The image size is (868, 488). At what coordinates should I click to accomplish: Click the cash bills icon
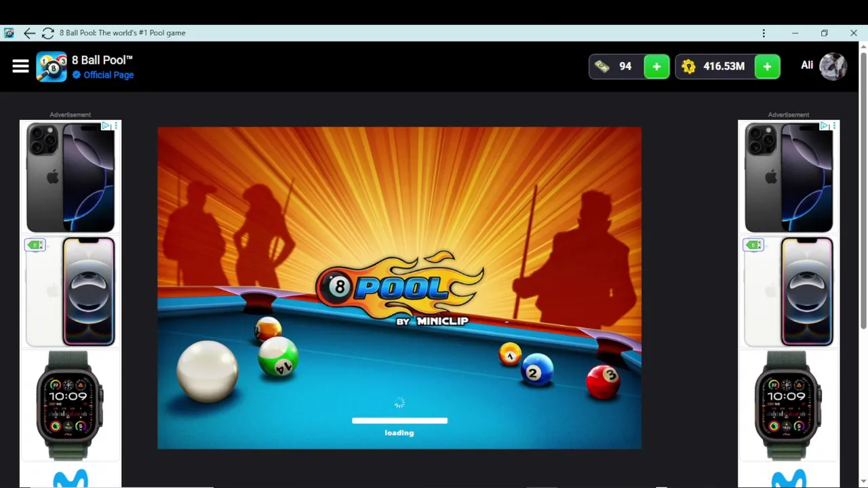coord(602,66)
